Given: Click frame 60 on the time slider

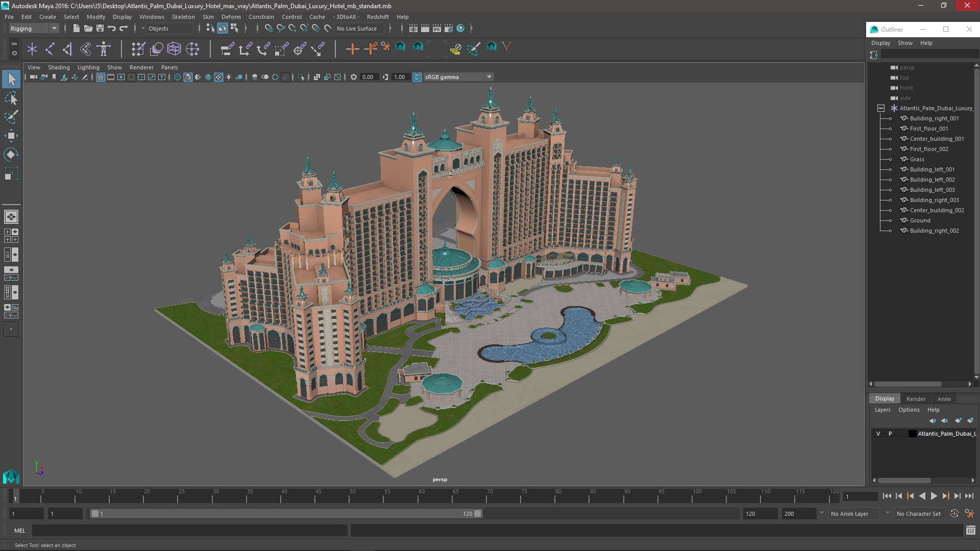Looking at the screenshot, I should (422, 496).
